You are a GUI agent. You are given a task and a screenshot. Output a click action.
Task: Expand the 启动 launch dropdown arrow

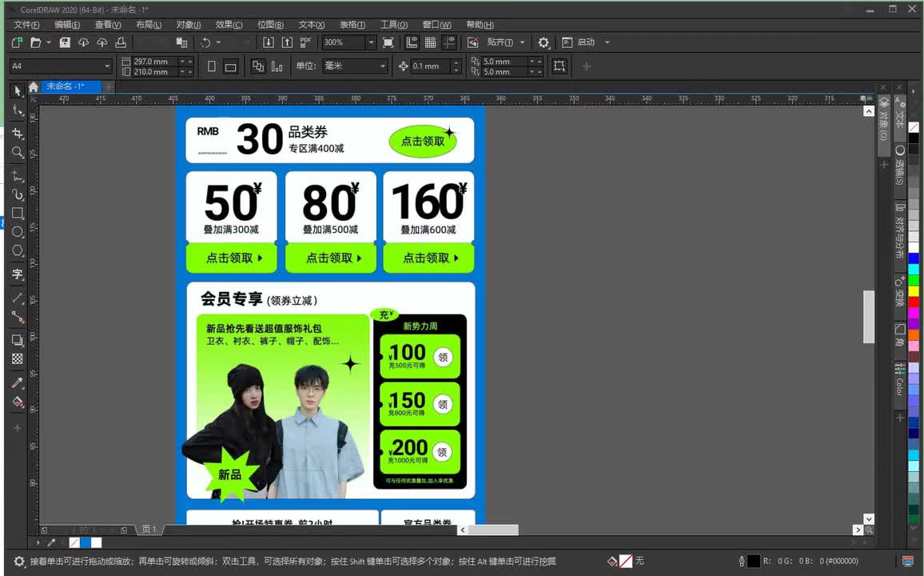(x=607, y=42)
